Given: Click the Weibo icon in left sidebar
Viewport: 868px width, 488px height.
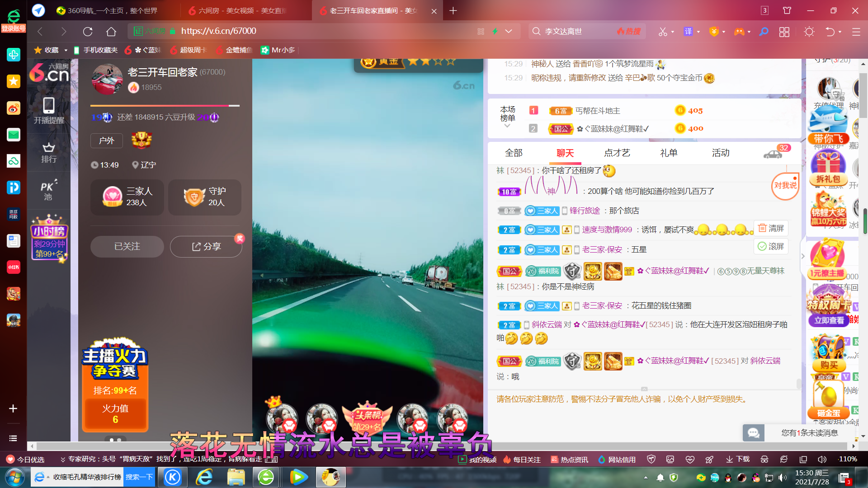Looking at the screenshot, I should point(14,108).
